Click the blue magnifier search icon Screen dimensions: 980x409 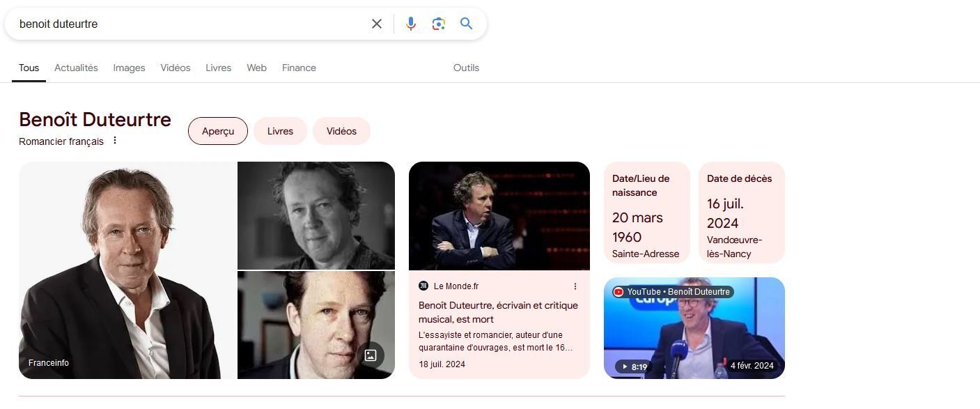466,24
